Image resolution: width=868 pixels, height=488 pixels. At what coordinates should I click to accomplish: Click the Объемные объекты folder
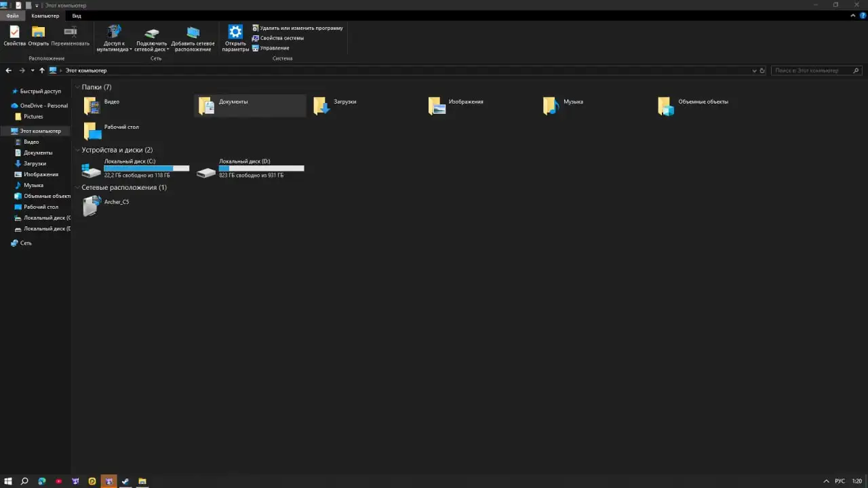[667, 105]
